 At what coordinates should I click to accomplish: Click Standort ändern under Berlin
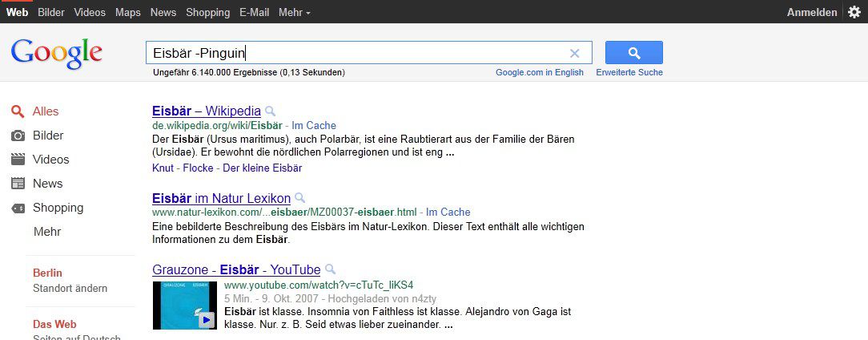70,289
